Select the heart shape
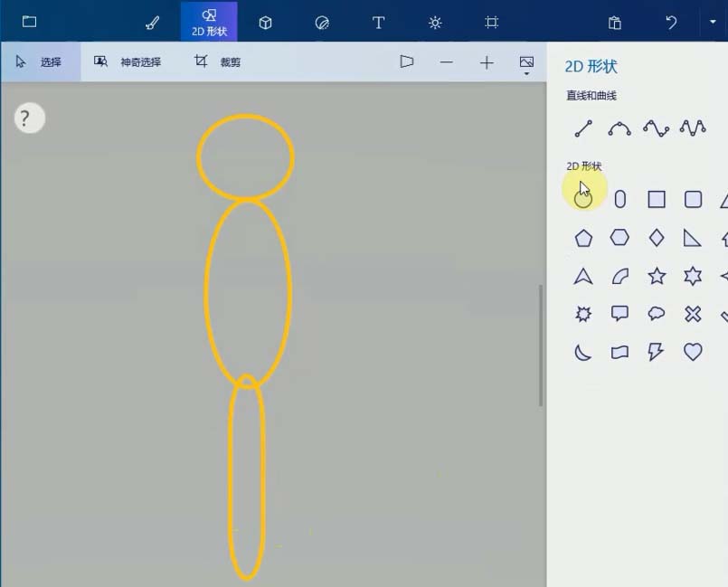Screen dimensions: 728x587 [693, 352]
